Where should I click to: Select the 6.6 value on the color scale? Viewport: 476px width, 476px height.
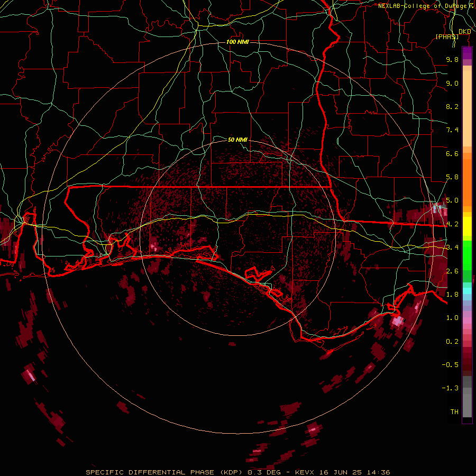pyautogui.click(x=452, y=153)
